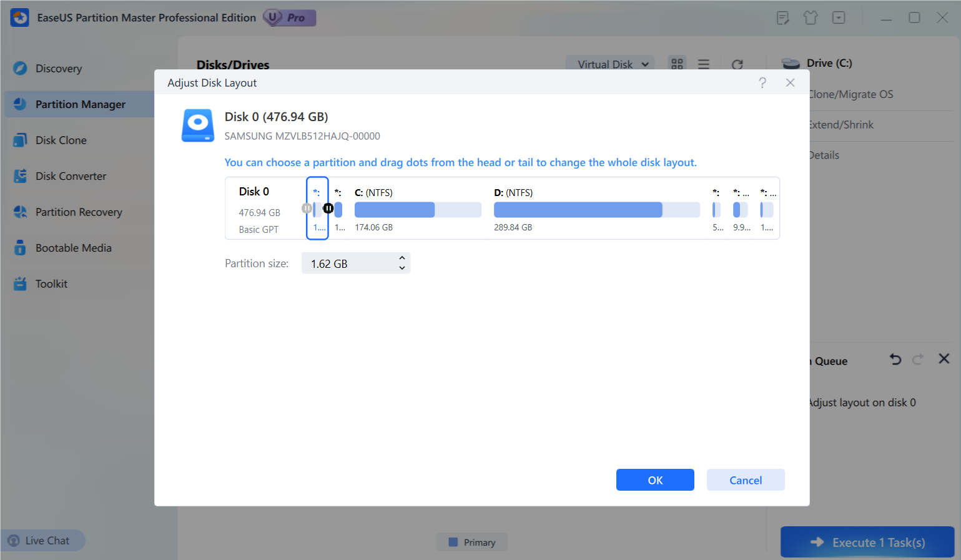Choose Extend/Shrink in the main window
This screenshot has height=560, width=961.
coord(840,125)
